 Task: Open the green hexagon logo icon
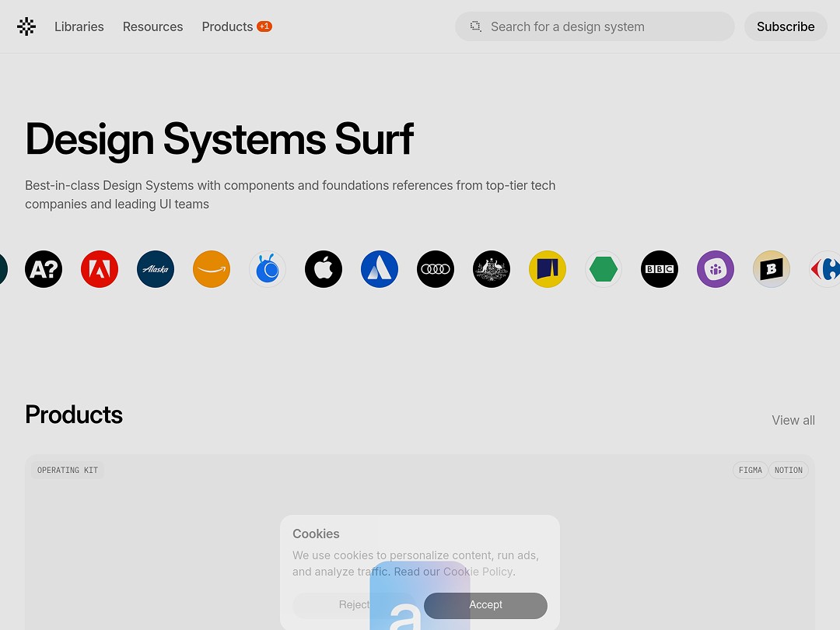(604, 269)
